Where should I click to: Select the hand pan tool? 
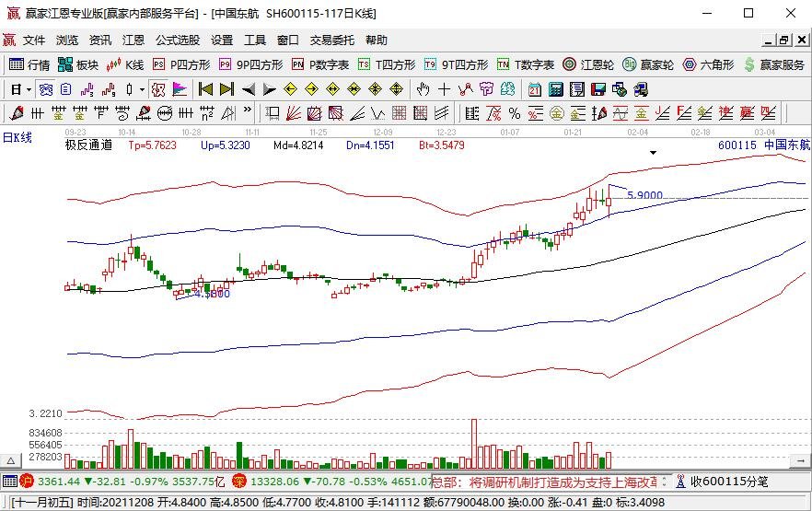423,89
